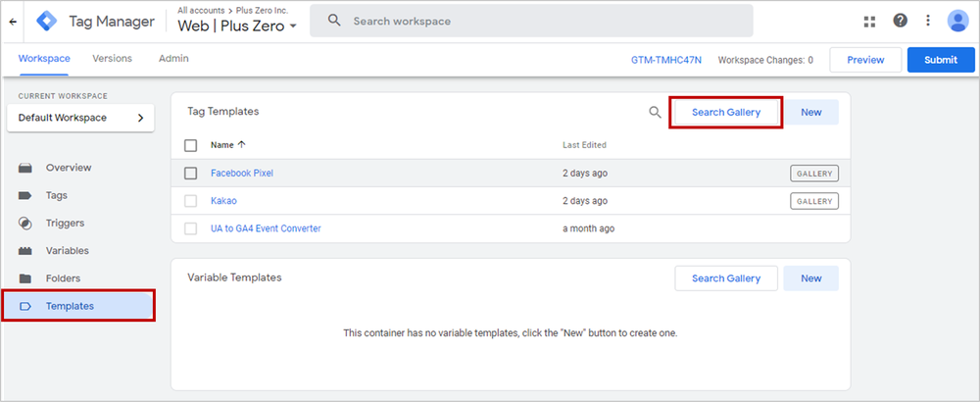Click the blue Submit button
980x402 pixels.
pyautogui.click(x=941, y=60)
